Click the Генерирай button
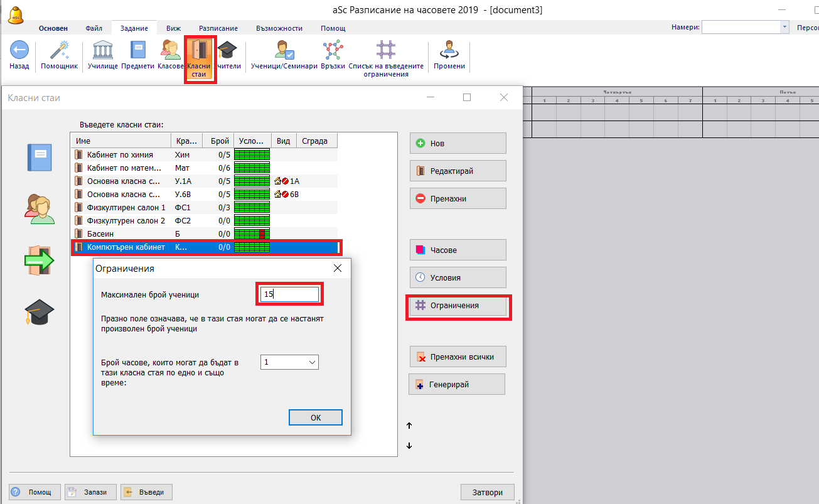This screenshot has width=819, height=504. [x=457, y=384]
